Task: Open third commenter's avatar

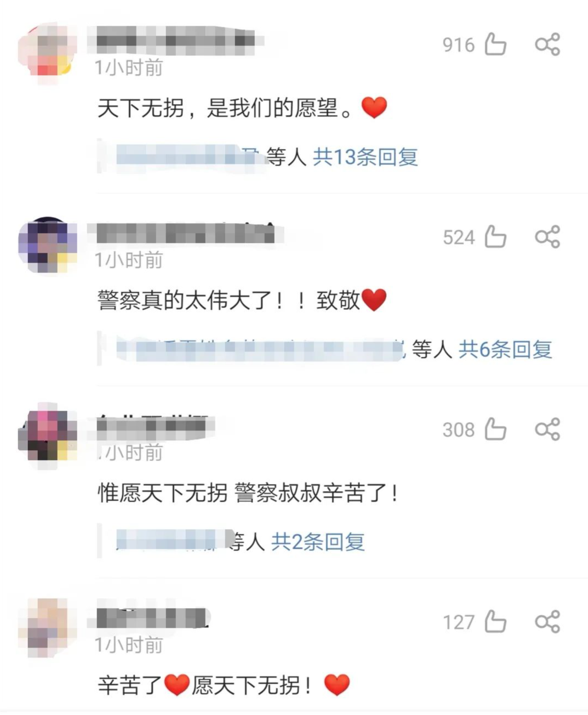Action: pos(48,436)
